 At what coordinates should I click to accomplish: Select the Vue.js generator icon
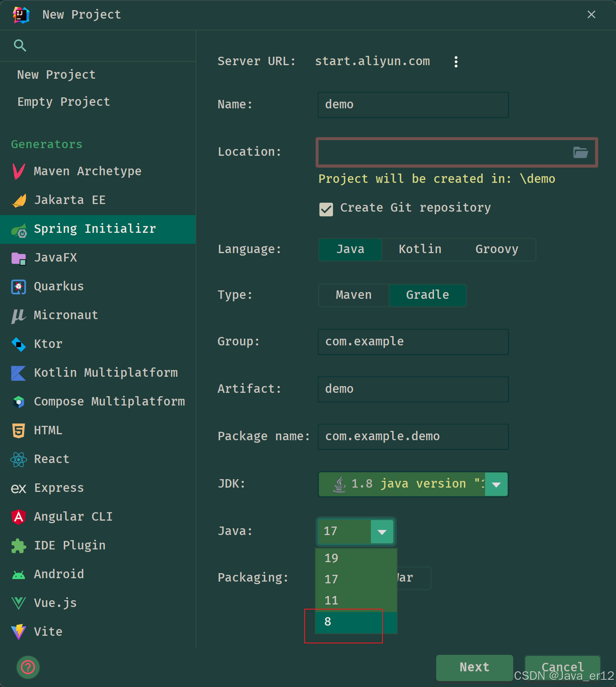[x=19, y=603]
